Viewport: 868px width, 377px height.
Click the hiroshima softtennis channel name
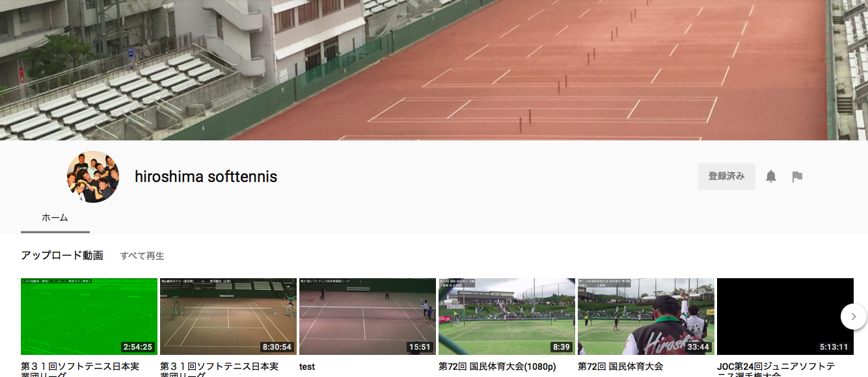point(206,176)
